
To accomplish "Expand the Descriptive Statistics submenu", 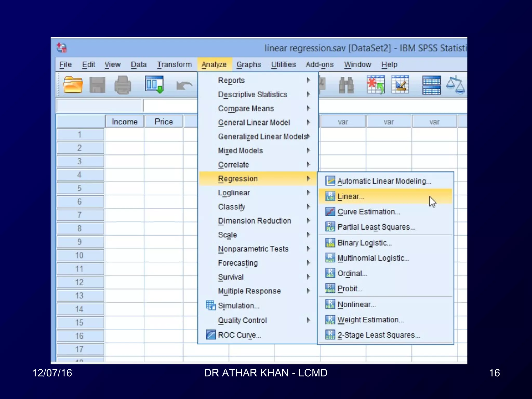I will 252,95.
